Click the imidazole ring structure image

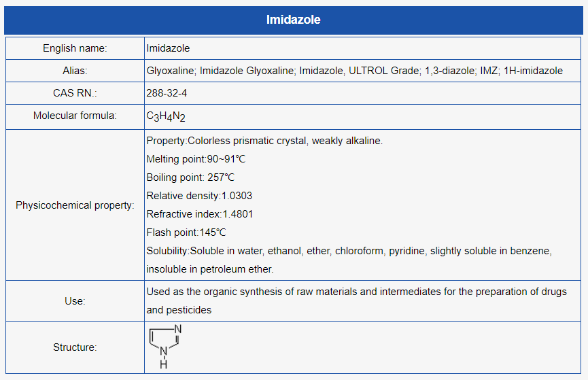coord(166,347)
